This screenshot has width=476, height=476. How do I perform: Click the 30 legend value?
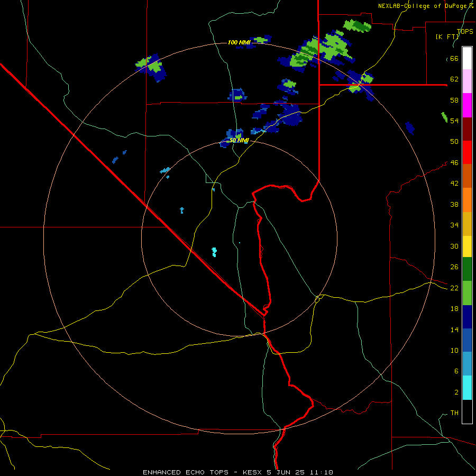[454, 246]
